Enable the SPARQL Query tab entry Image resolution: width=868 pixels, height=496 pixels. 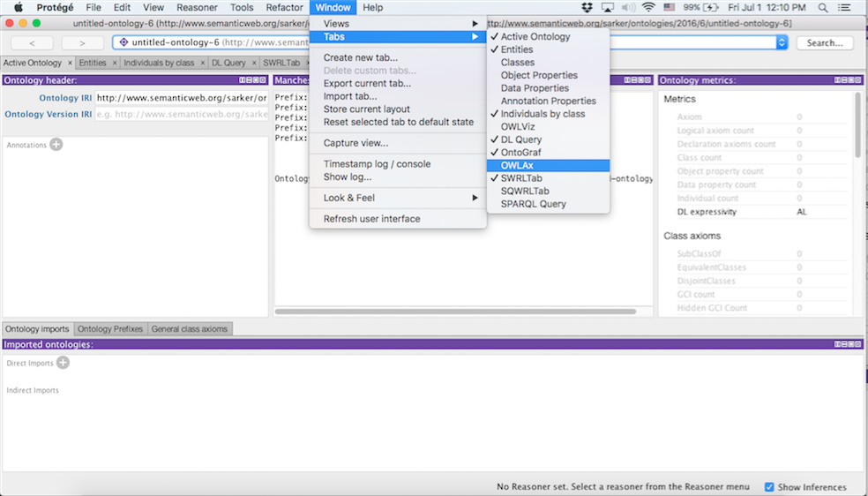pos(548,204)
